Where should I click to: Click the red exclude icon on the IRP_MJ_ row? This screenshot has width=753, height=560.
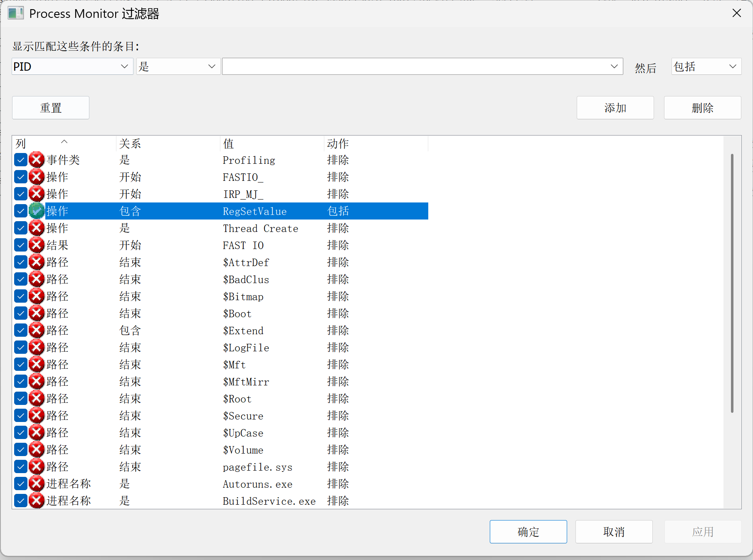[37, 194]
